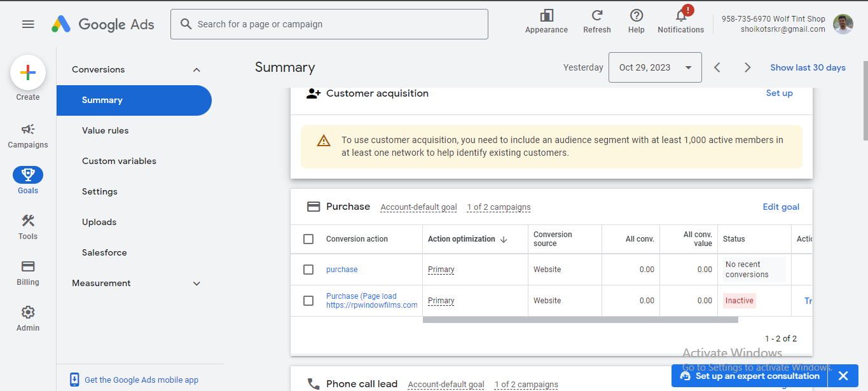
Task: Click the warning triangle icon
Action: (324, 141)
